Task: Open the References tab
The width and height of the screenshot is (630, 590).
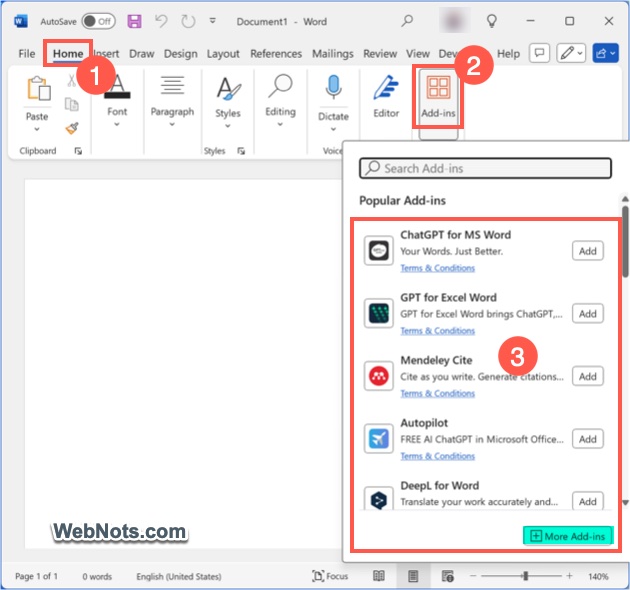Action: click(x=276, y=53)
